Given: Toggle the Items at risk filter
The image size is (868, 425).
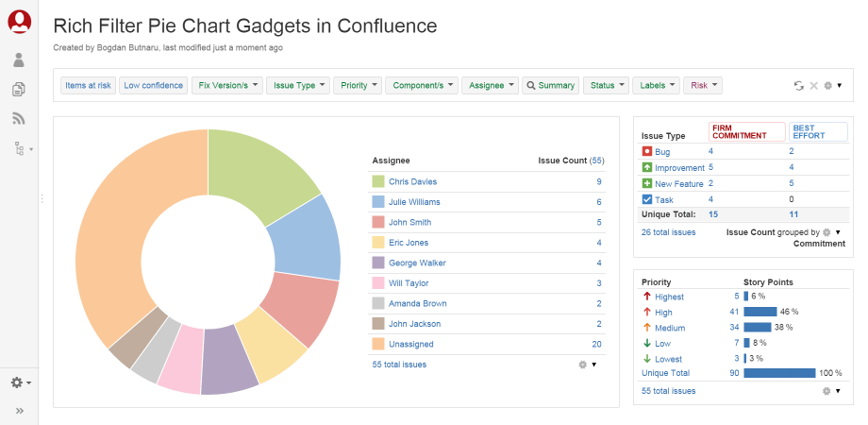Looking at the screenshot, I should click(89, 85).
